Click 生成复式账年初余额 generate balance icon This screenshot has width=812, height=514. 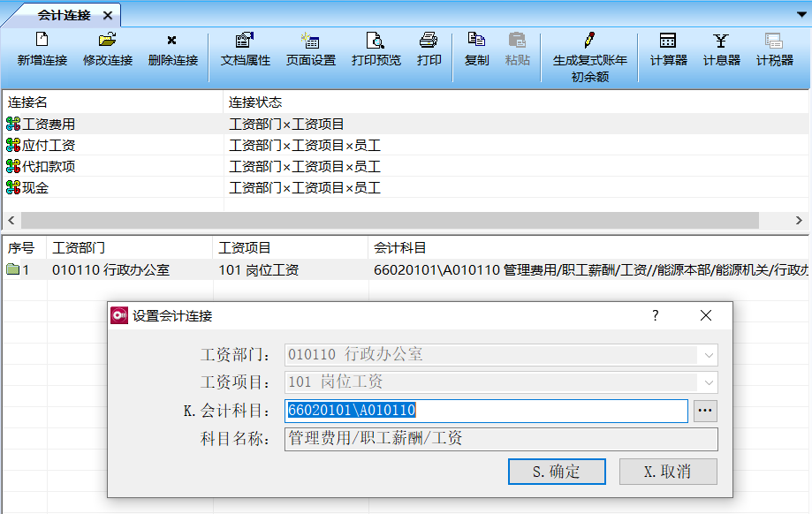coord(589,53)
